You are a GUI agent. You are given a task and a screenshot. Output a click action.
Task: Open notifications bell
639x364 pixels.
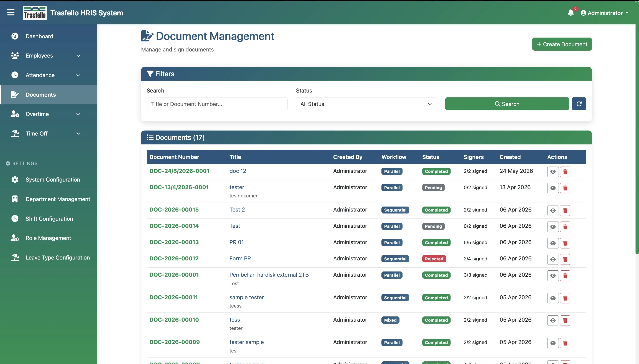(x=571, y=13)
